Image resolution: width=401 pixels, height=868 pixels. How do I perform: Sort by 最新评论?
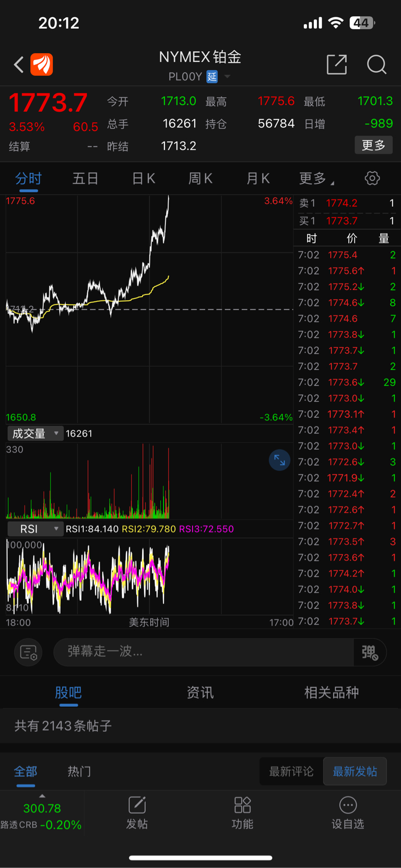[x=291, y=771]
